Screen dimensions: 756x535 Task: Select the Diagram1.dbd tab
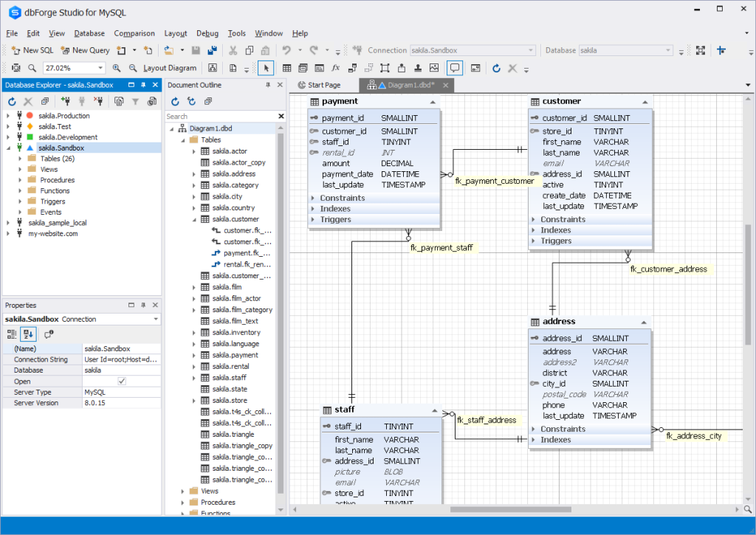point(405,85)
